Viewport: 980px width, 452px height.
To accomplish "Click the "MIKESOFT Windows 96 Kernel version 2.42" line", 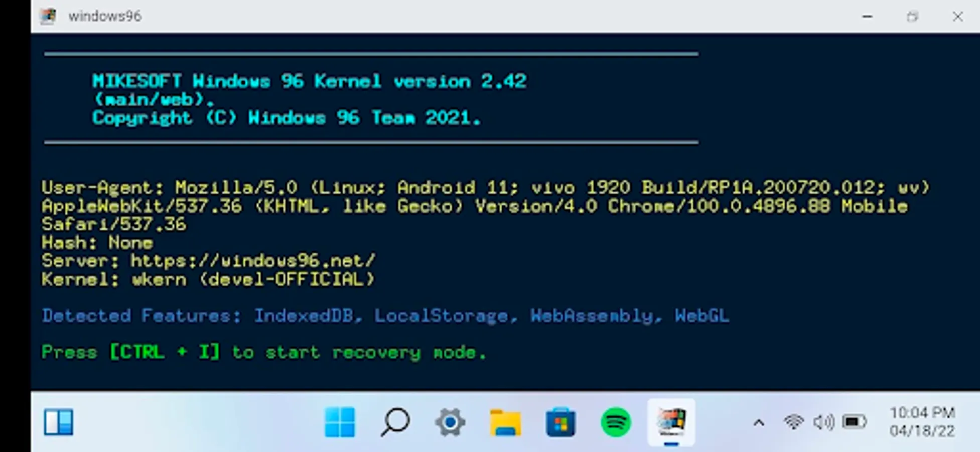I will pyautogui.click(x=309, y=81).
